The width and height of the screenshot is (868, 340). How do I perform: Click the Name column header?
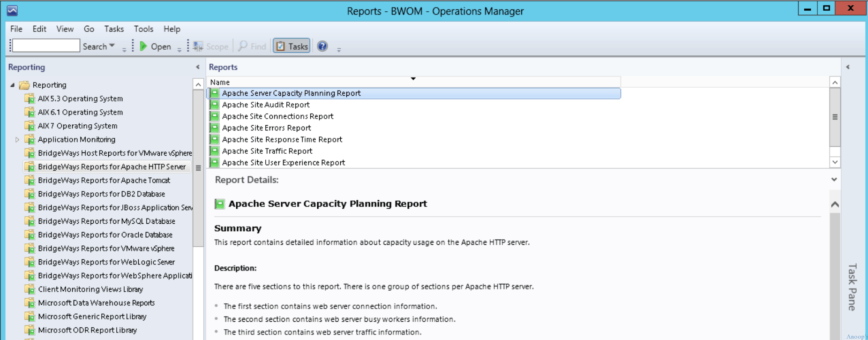point(414,82)
